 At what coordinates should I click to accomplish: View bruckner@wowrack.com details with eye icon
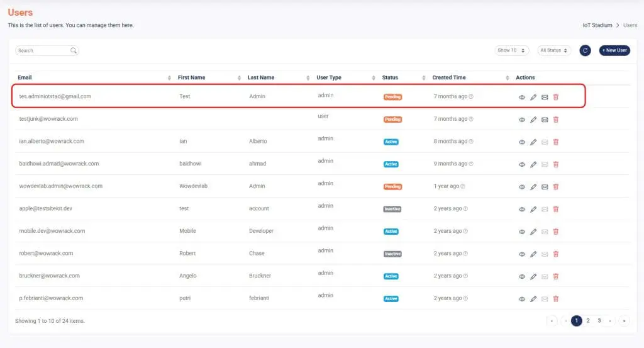[x=522, y=277]
